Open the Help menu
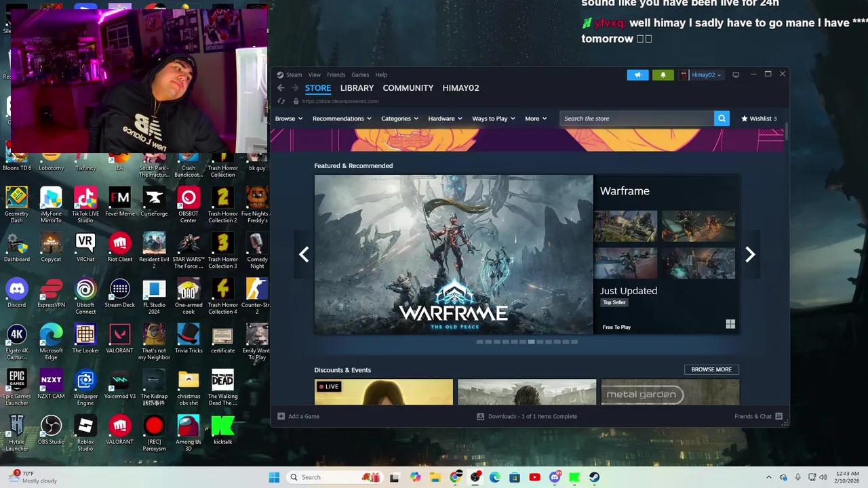 381,75
